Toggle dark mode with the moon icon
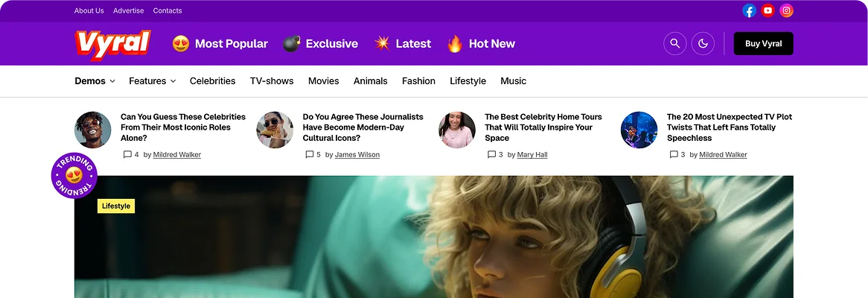 pos(703,43)
